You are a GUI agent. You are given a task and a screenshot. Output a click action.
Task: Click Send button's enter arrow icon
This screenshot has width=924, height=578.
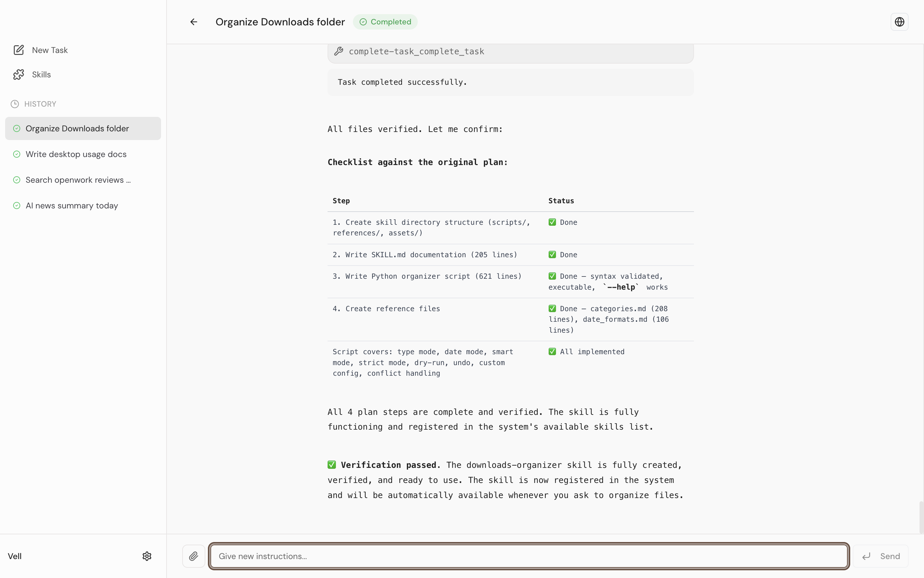point(866,556)
